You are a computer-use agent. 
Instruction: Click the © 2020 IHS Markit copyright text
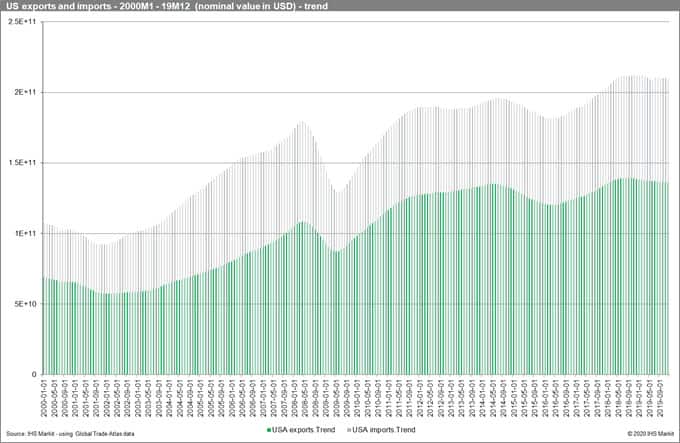(x=650, y=433)
